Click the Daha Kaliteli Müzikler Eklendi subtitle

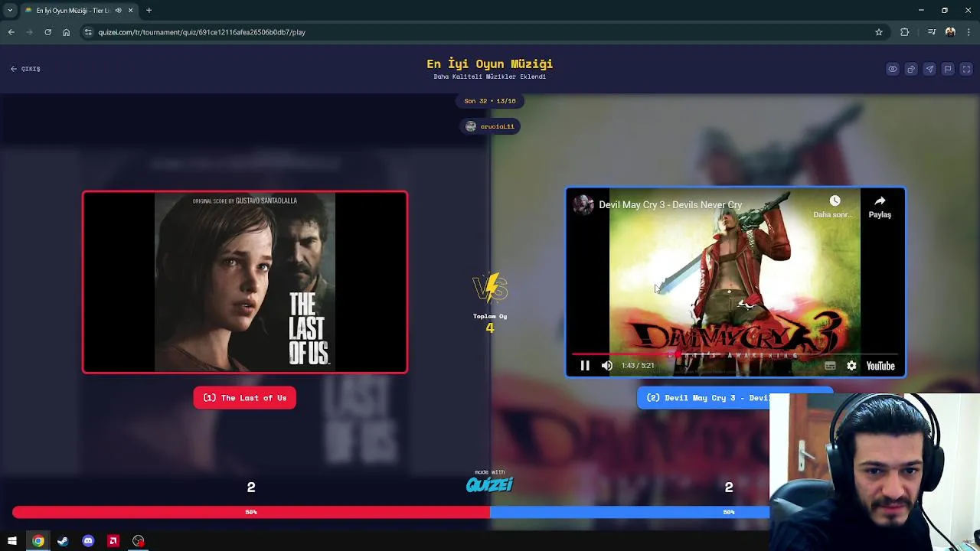click(x=490, y=77)
